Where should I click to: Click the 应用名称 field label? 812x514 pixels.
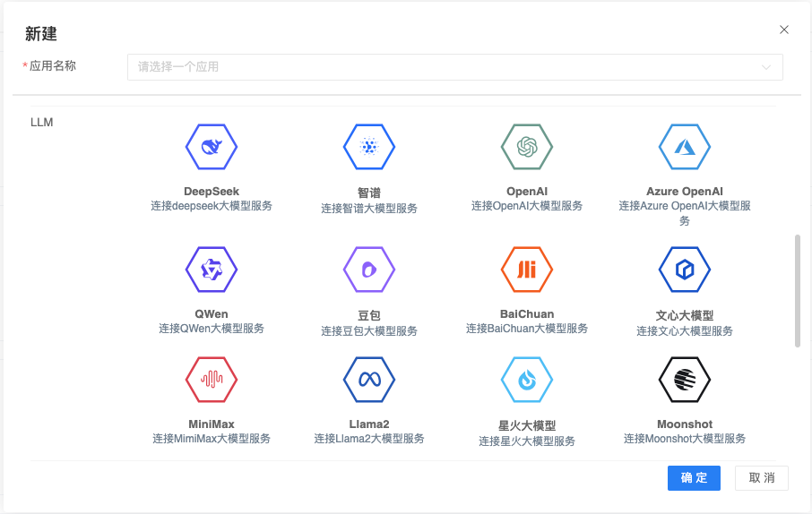click(x=53, y=65)
